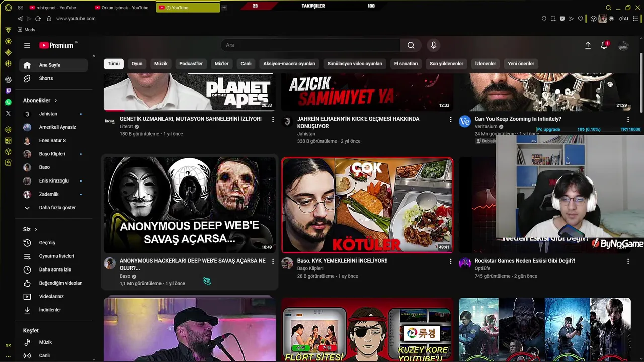644x362 pixels.
Task: Open the browser tab search magnifier
Action: coord(608,8)
